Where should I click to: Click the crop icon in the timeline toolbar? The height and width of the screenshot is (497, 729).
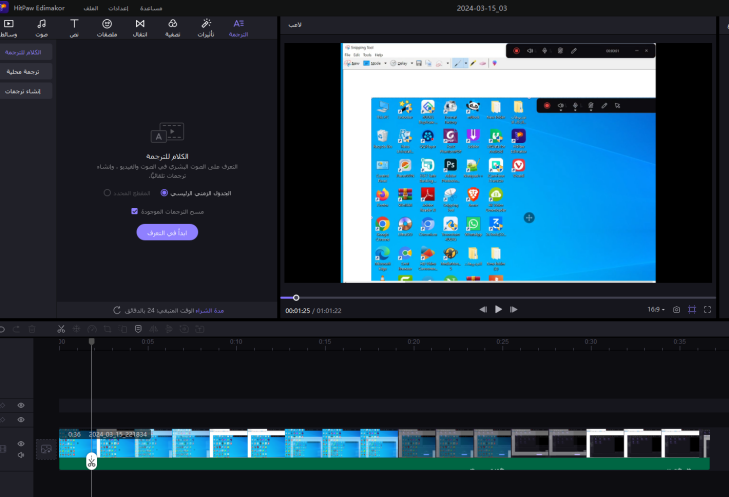tap(107, 329)
